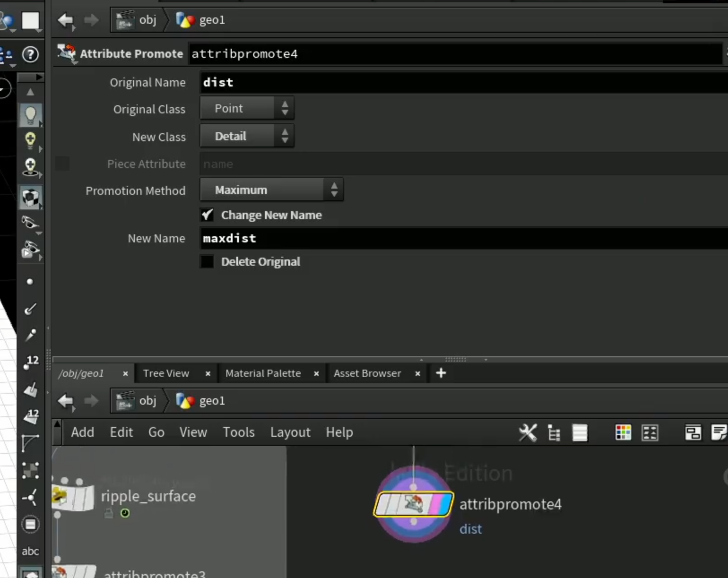Click the New Name maxdist field

[464, 238]
